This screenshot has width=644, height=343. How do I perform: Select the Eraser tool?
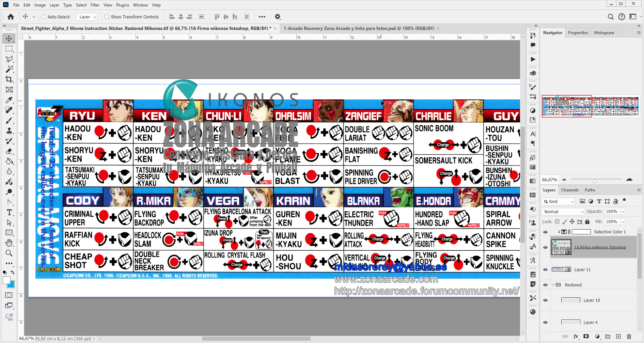[9, 151]
